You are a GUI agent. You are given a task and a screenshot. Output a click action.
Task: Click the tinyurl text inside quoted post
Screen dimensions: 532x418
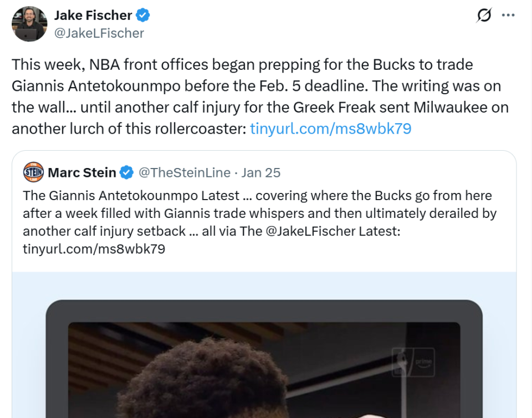coord(94,249)
